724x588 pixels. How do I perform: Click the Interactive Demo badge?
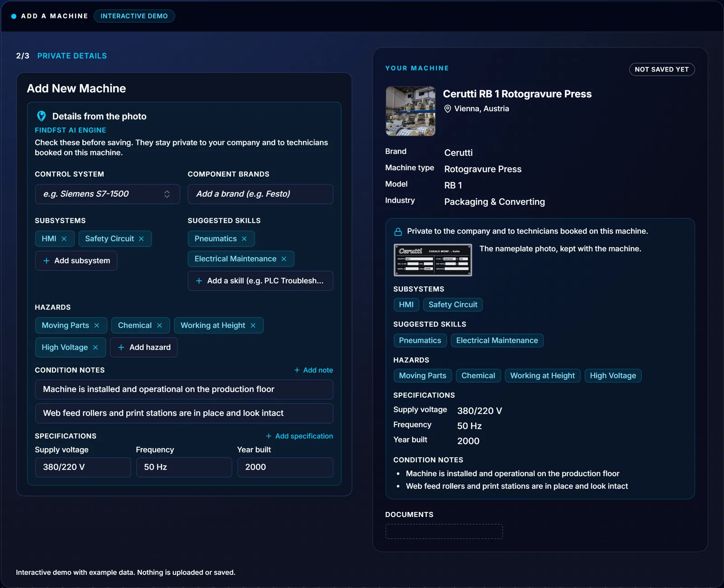pyautogui.click(x=134, y=16)
